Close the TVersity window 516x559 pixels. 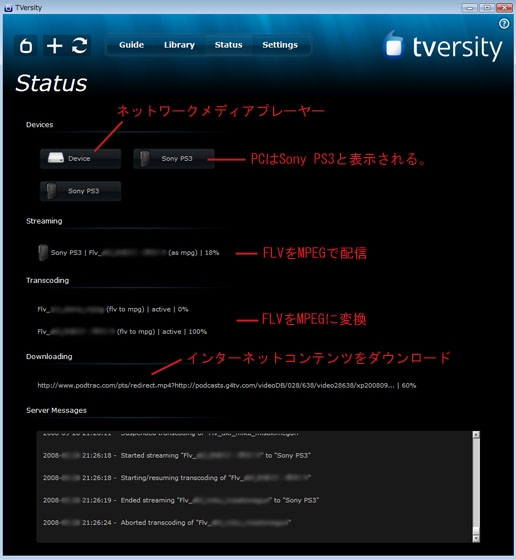pos(504,7)
